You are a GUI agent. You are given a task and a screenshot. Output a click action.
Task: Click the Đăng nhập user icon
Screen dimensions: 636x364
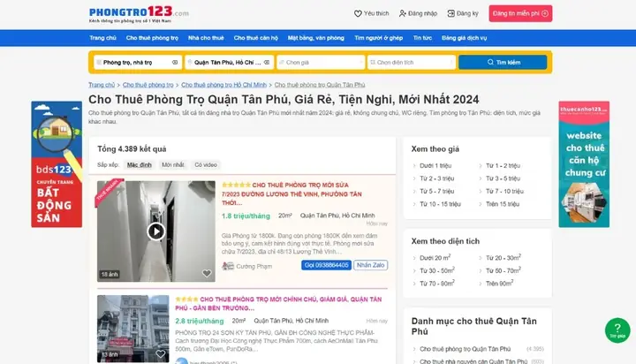(x=403, y=13)
